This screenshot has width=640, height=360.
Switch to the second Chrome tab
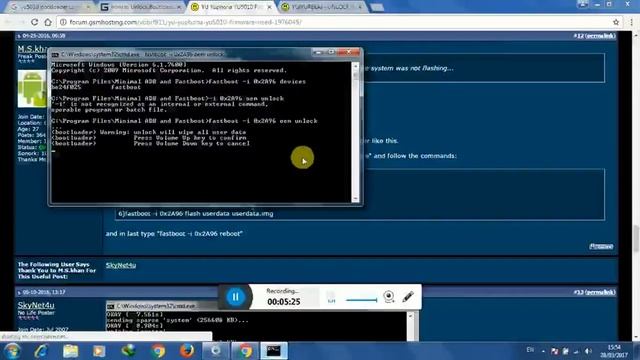[x=140, y=7]
